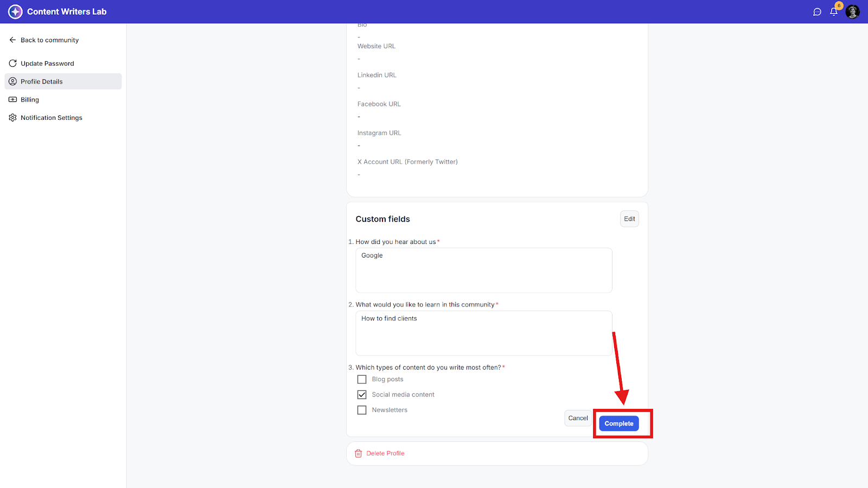Open the notifications bell
The width and height of the screenshot is (868, 488).
pyautogui.click(x=834, y=12)
